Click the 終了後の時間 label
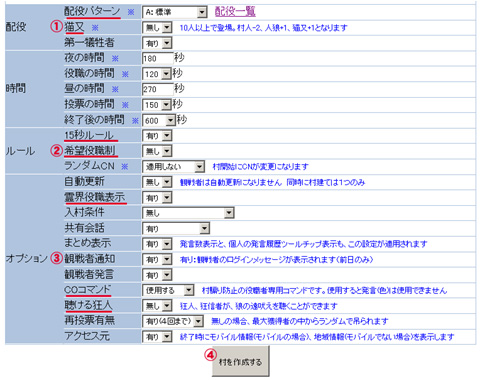 click(x=94, y=120)
